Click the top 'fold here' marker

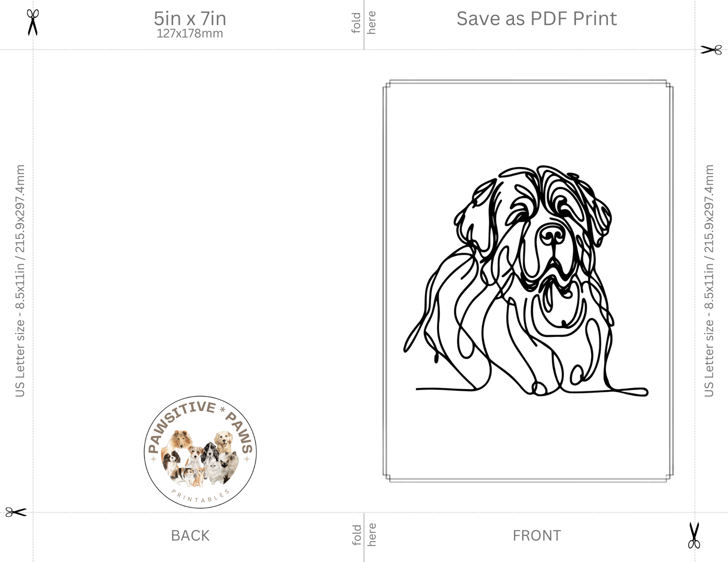click(364, 23)
